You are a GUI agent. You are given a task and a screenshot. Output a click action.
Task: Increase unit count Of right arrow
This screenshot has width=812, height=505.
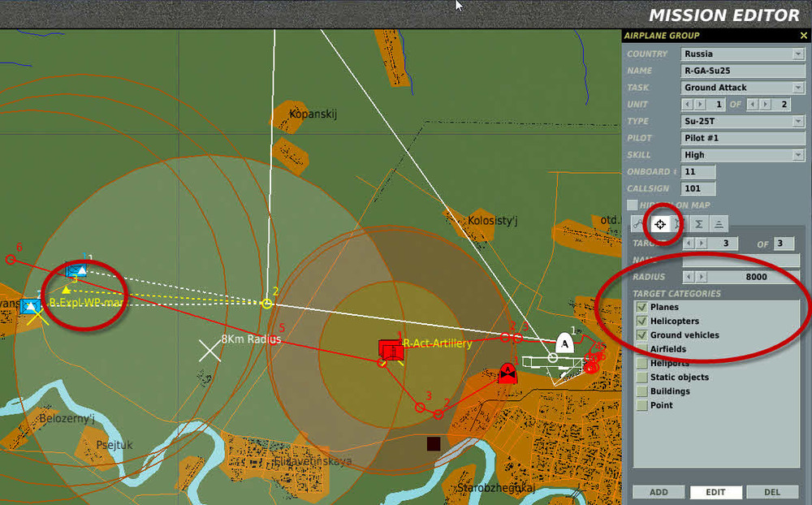click(766, 104)
